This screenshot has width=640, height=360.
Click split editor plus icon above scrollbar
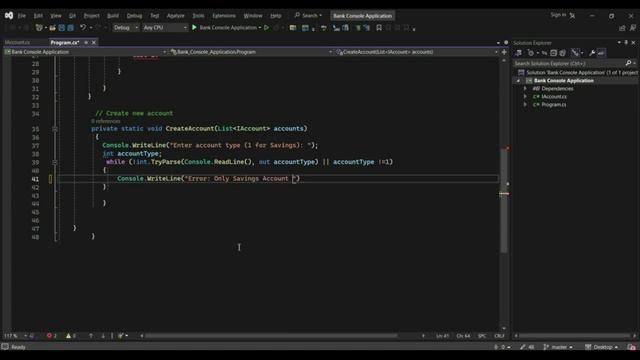coord(504,52)
